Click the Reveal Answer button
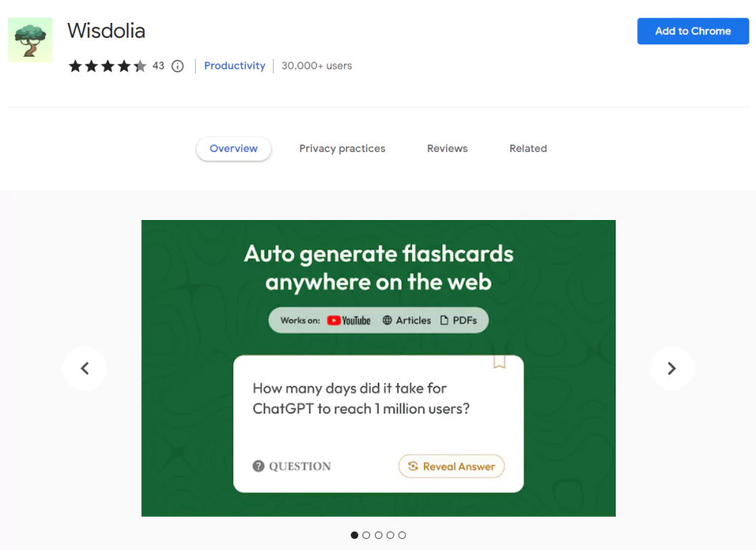 (451, 466)
